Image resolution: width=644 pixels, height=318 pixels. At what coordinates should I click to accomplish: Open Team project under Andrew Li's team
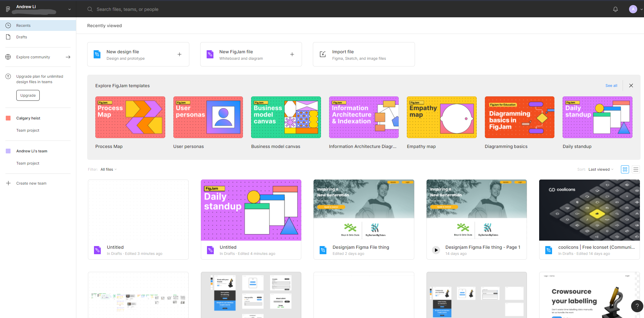tap(28, 163)
